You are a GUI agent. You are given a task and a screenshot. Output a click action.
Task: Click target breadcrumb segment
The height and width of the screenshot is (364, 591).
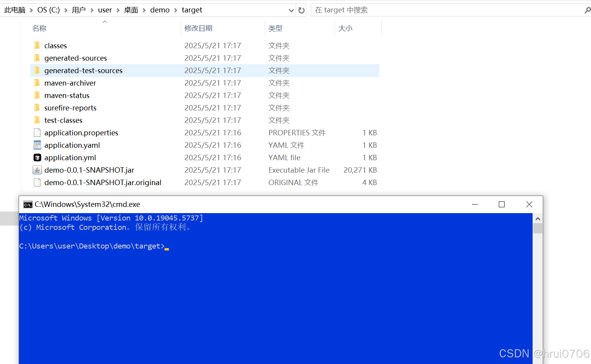tap(192, 10)
